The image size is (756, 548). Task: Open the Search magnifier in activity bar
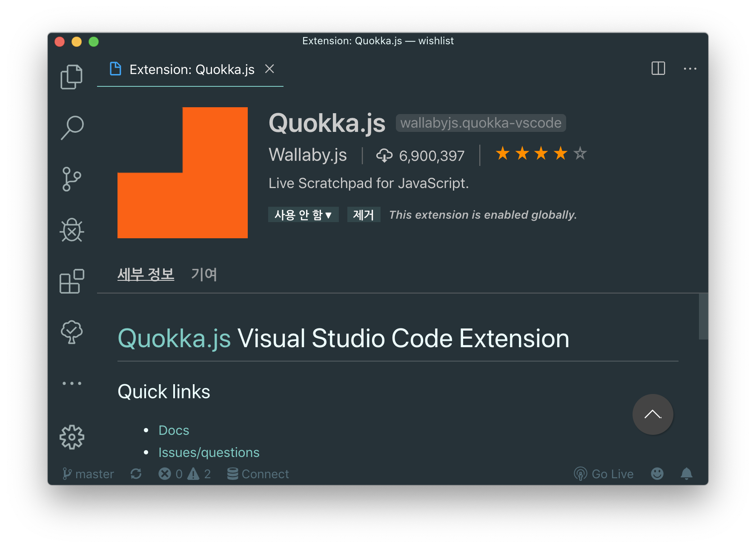tap(72, 128)
